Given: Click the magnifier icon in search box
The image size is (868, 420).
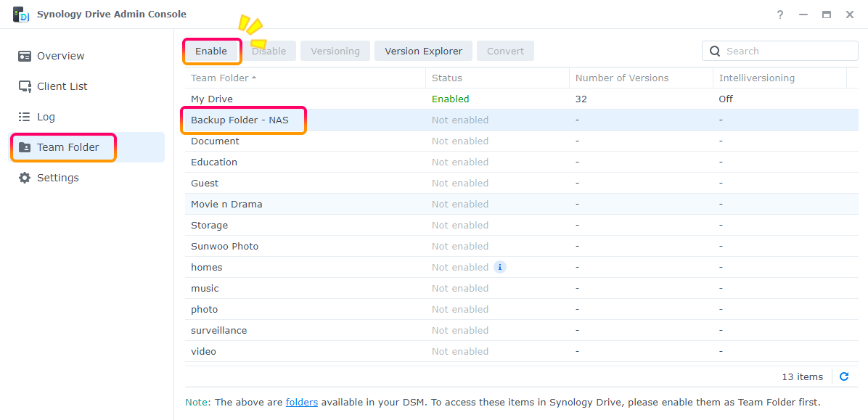Looking at the screenshot, I should coord(715,51).
